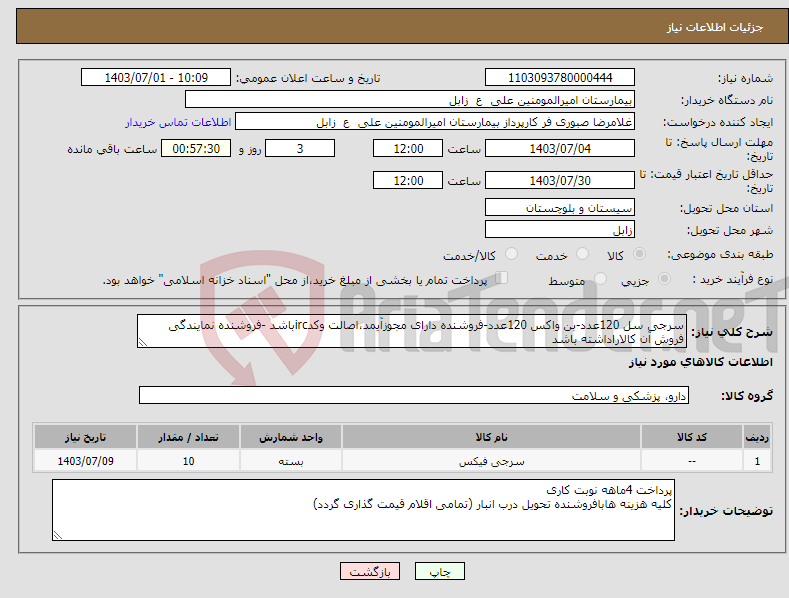Select the کالا/خدمت radio button

(511, 254)
